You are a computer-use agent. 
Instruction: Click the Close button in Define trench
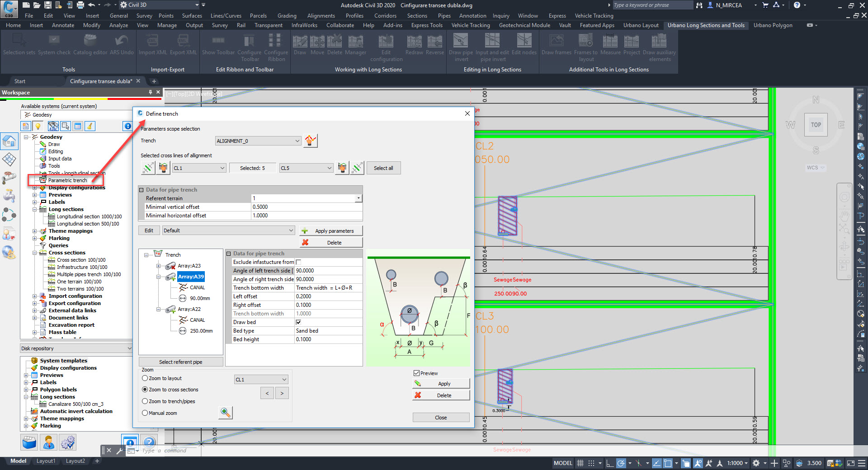click(441, 418)
